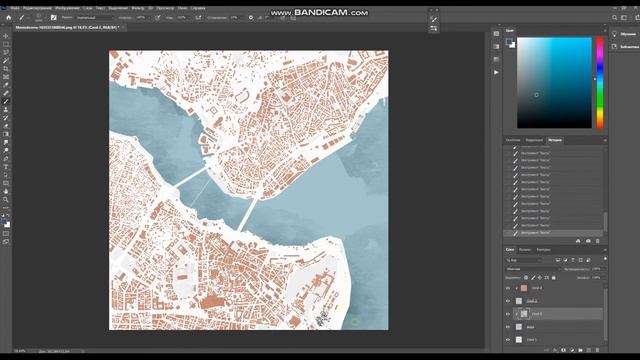This screenshot has width=640, height=360.
Task: Select the Crop tool
Action: [6, 69]
